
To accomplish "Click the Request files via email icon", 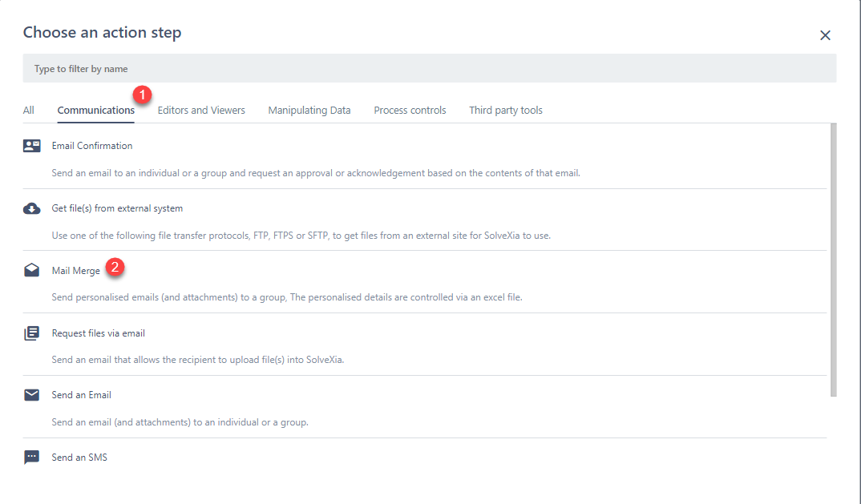I will pos(32,333).
